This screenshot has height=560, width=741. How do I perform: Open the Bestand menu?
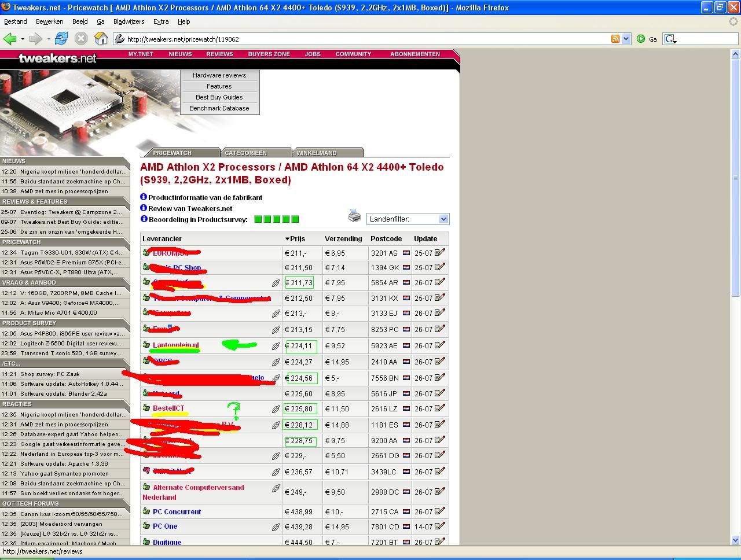(16, 21)
